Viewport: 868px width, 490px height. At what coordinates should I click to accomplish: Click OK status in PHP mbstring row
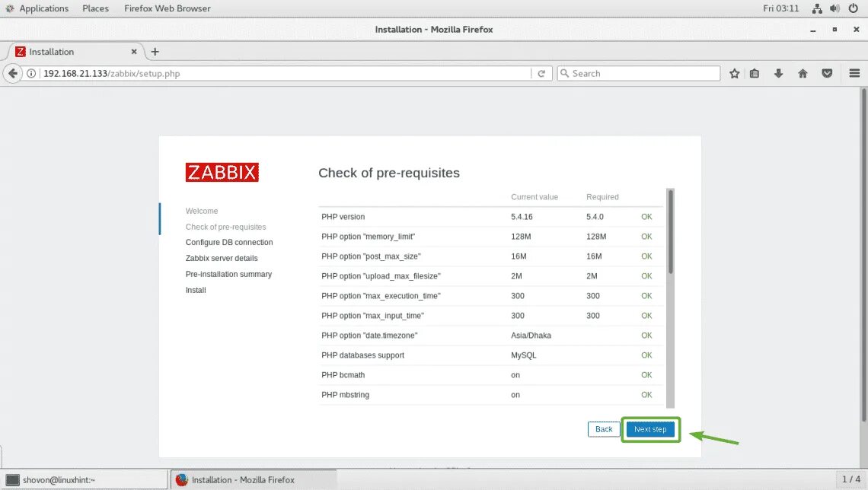(646, 395)
